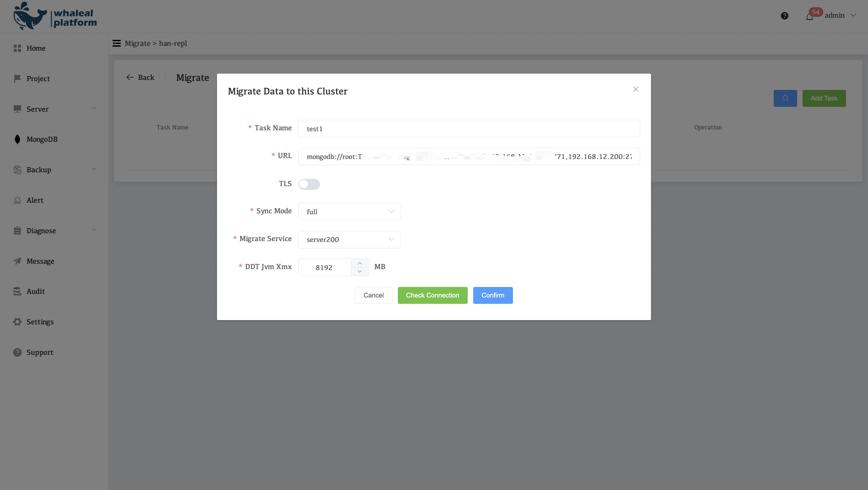This screenshot has width=868, height=490.
Task: Click the Confirm button
Action: click(493, 295)
